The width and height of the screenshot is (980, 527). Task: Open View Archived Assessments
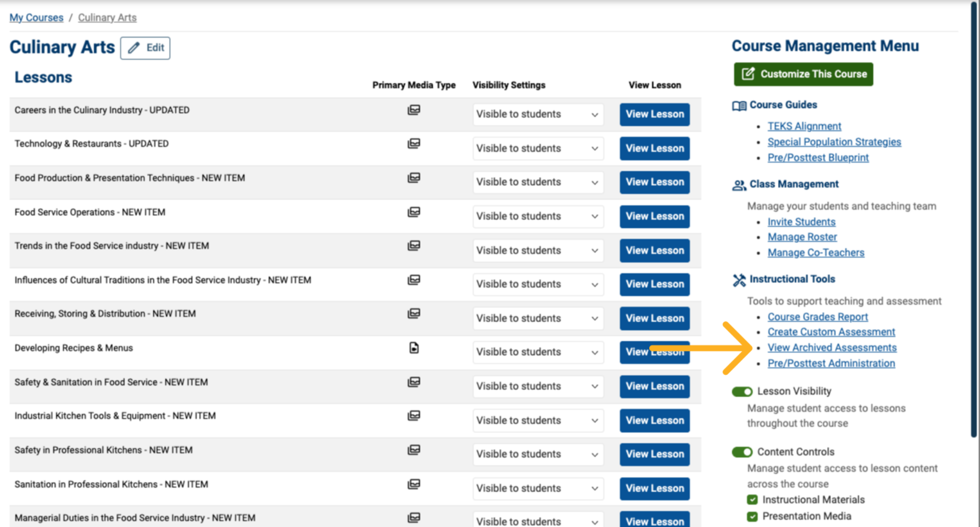[x=832, y=347]
